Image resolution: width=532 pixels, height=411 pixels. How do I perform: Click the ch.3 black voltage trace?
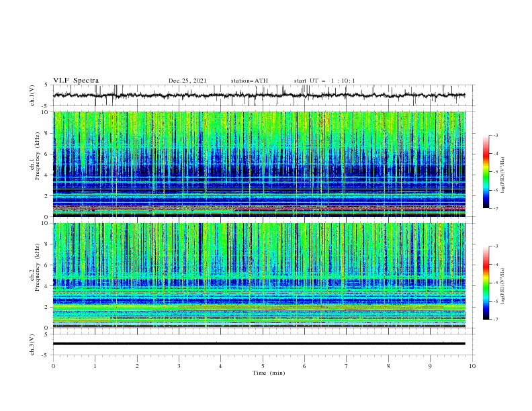(259, 344)
